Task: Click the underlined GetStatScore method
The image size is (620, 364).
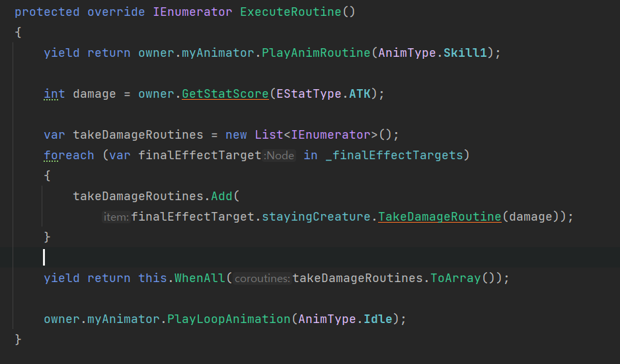Action: click(x=225, y=94)
